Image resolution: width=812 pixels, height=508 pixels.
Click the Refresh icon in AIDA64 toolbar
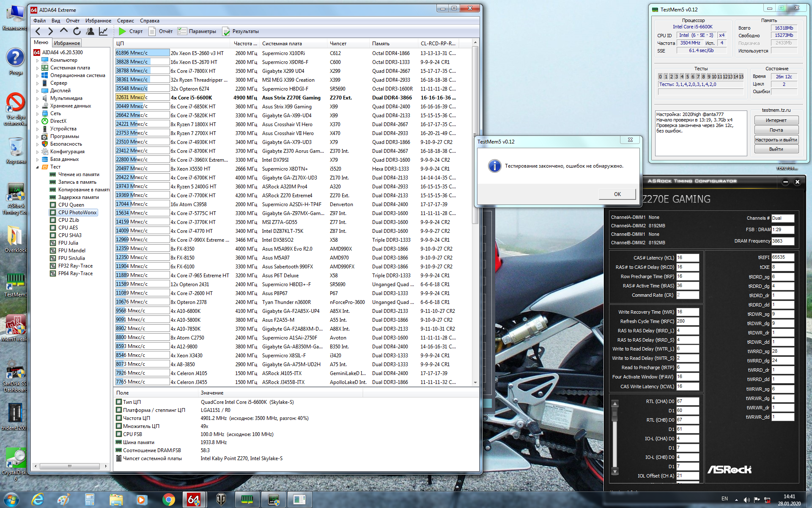point(77,31)
